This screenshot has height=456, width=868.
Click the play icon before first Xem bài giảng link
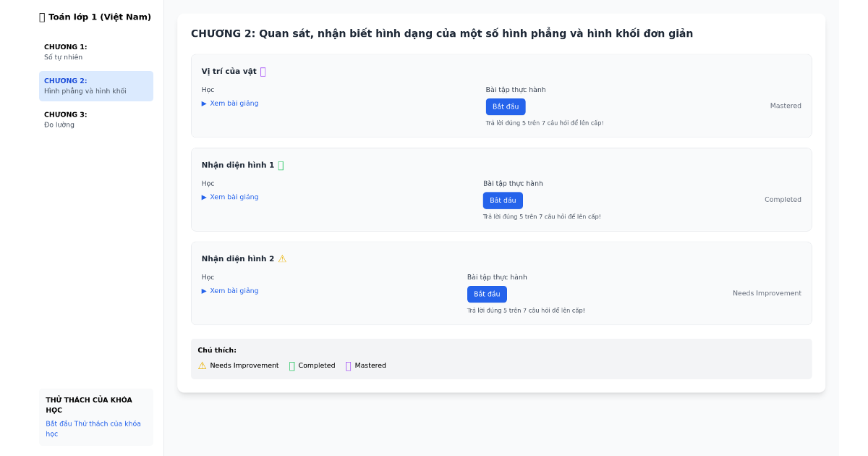click(x=204, y=103)
